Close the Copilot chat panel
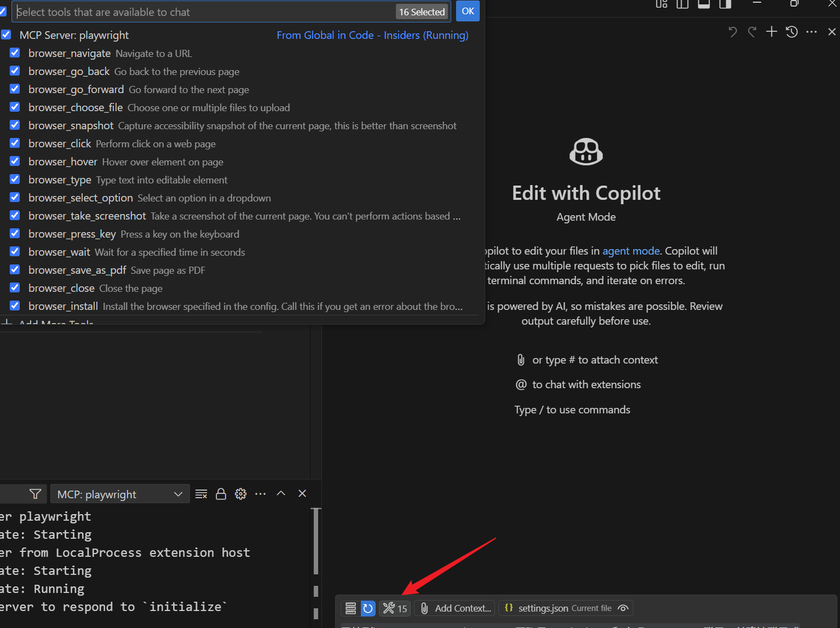Viewport: 840px width, 628px height. [x=832, y=32]
